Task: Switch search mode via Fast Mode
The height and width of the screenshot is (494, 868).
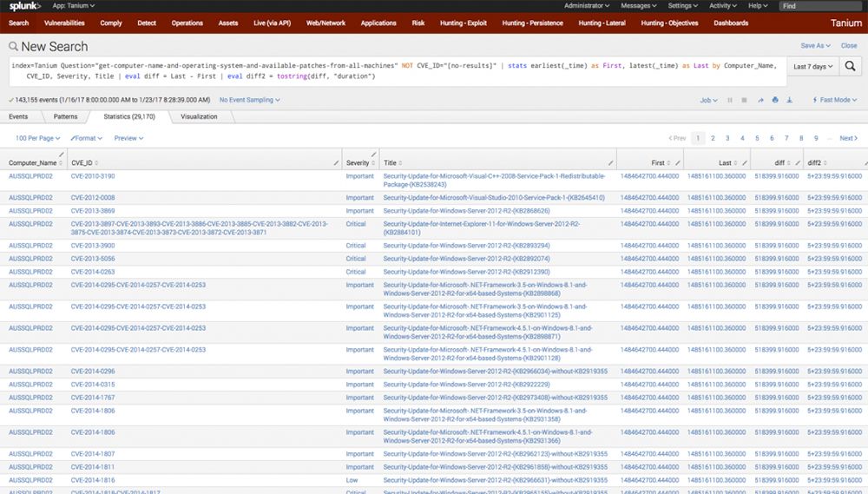Action: pyautogui.click(x=835, y=100)
